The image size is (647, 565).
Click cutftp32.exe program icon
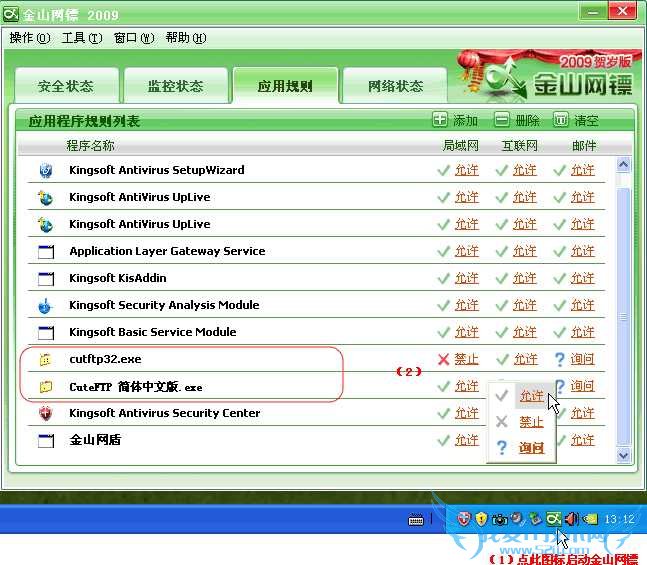point(45,359)
